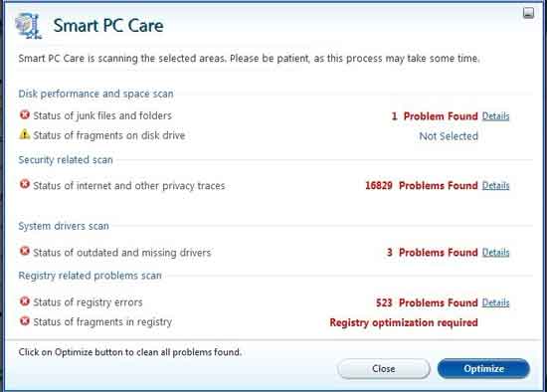Click the red error icon for registry fragments
The width and height of the screenshot is (547, 392).
(25, 320)
